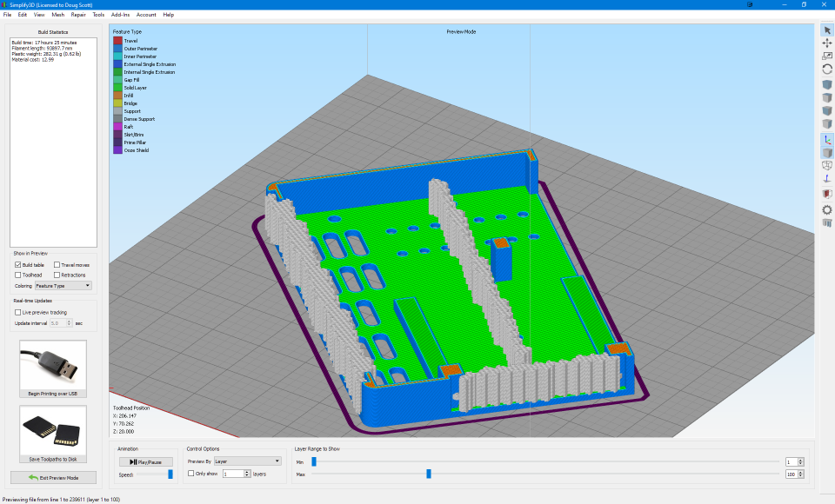Screen dimensions: 835x504
Task: Open the Add-Ins menu
Action: coord(120,15)
